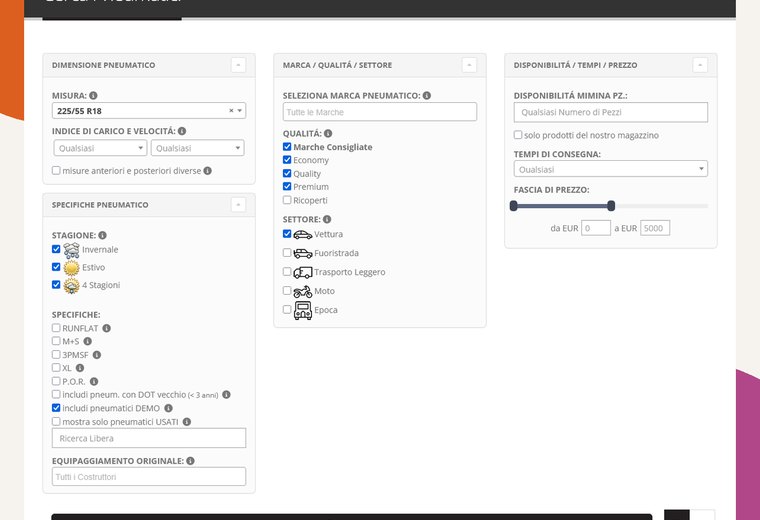The height and width of the screenshot is (520, 760).
Task: Enable the RUNFLAT checkbox
Action: click(x=56, y=328)
